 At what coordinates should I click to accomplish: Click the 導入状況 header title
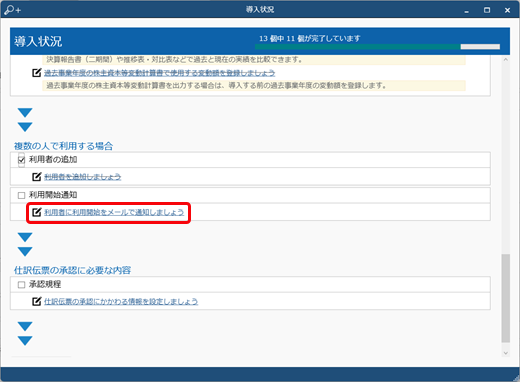pyautogui.click(x=38, y=41)
